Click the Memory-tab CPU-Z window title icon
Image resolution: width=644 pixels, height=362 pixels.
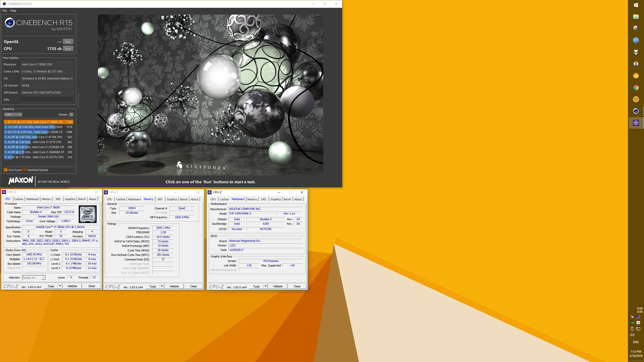click(106, 192)
